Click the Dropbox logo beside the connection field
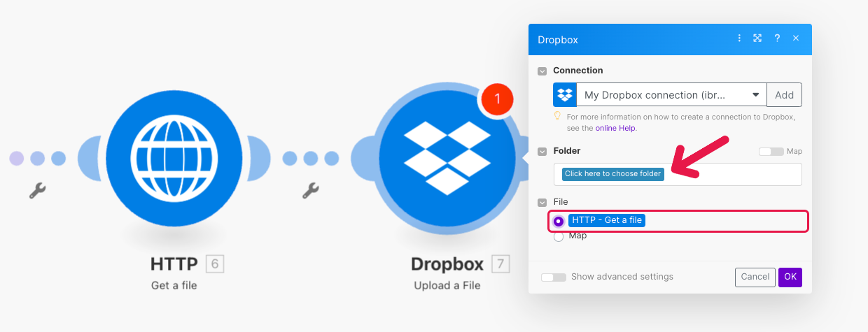 coord(565,94)
